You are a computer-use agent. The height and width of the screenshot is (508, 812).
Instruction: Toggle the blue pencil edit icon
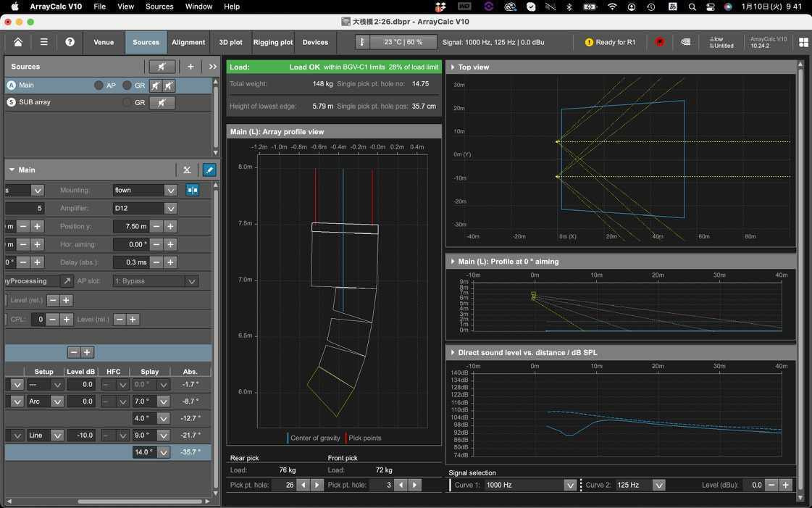[x=209, y=170]
